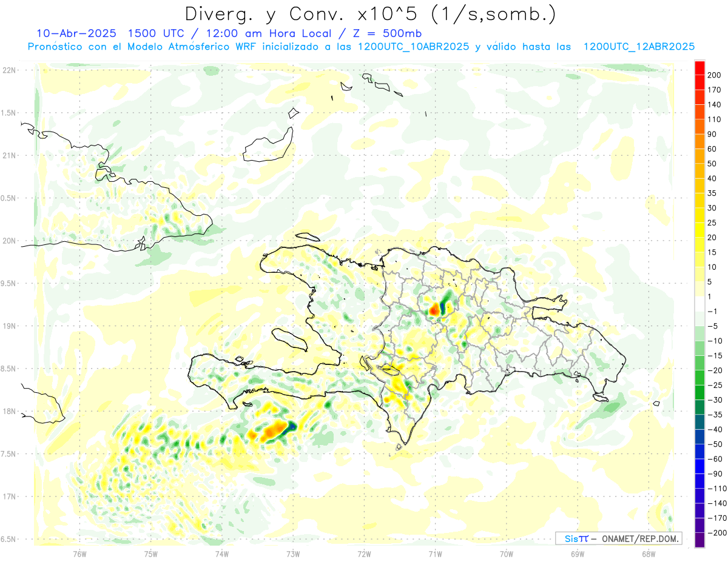Click the positive "170" color bar value

[x=714, y=90]
